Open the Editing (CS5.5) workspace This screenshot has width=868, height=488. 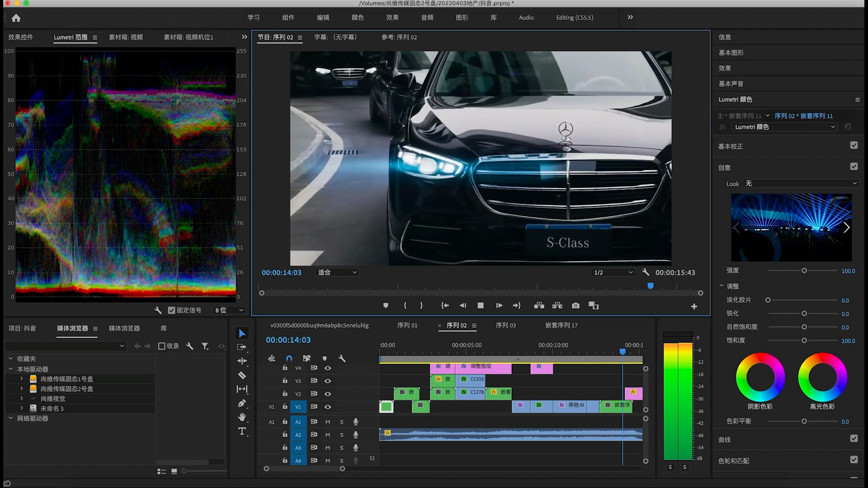tap(575, 18)
